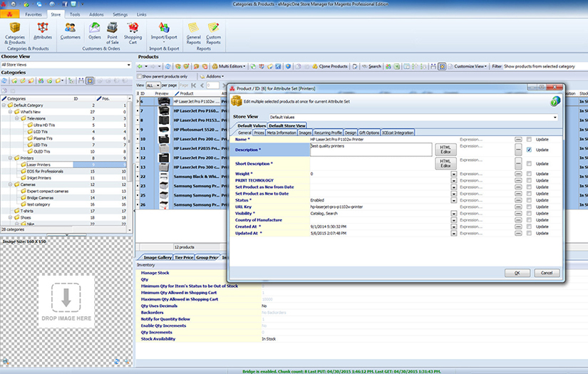Click the expression ellipsis button for Name

click(518, 140)
